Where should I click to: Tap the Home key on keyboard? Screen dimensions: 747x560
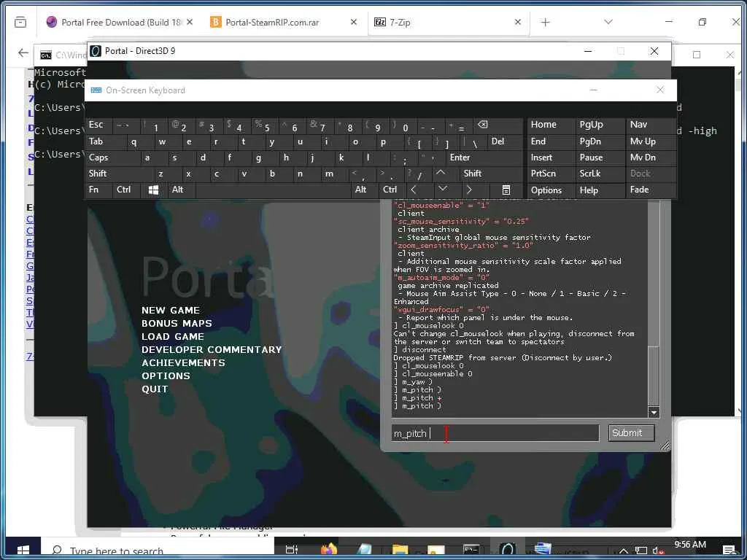(551, 125)
